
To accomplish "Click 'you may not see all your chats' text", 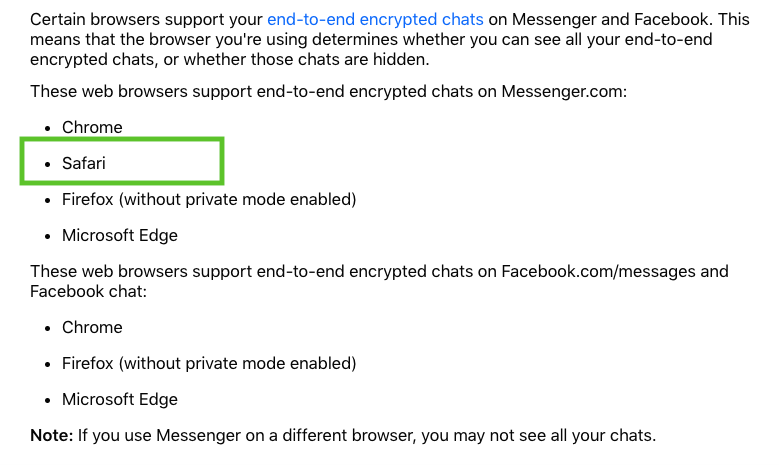I will (539, 436).
